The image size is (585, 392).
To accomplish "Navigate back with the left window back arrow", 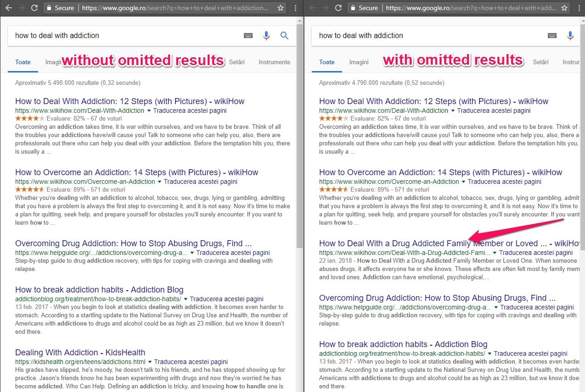I will (7, 7).
